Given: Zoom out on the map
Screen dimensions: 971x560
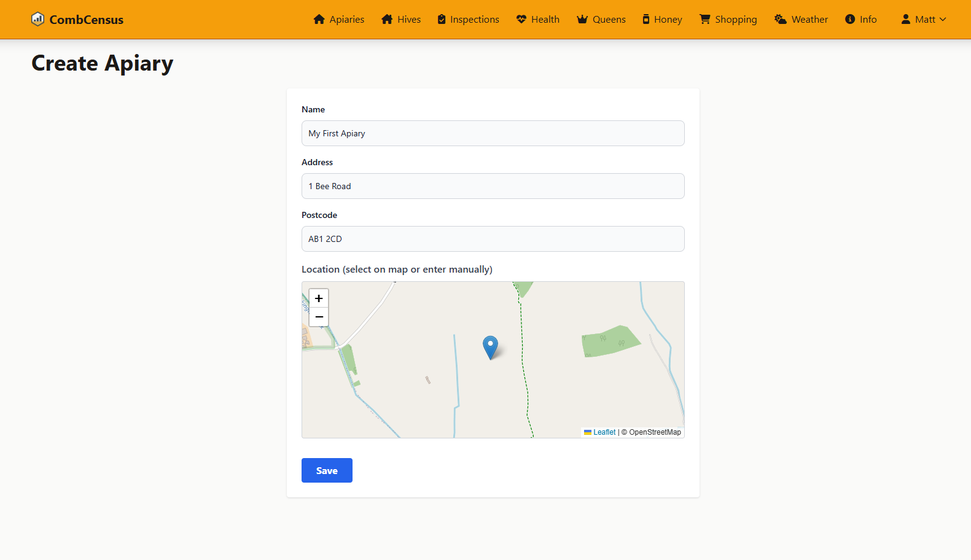Looking at the screenshot, I should [319, 317].
